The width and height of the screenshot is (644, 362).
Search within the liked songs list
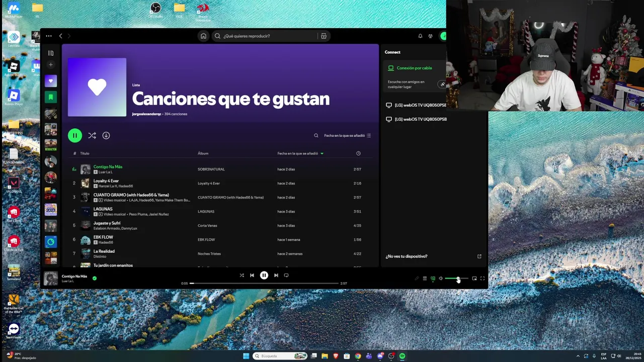pos(316,135)
